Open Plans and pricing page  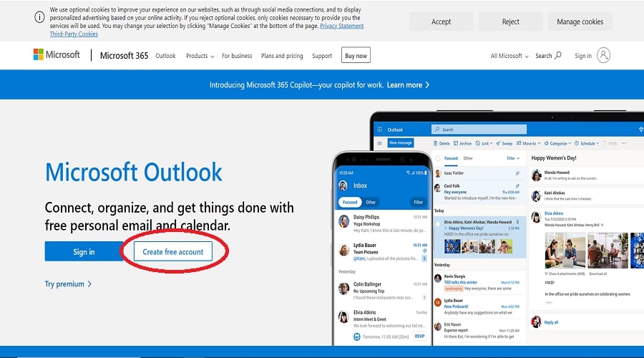(x=282, y=56)
